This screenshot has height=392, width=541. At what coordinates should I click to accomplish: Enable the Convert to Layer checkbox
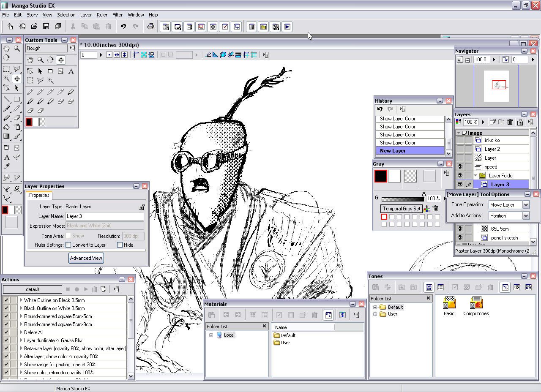68,245
